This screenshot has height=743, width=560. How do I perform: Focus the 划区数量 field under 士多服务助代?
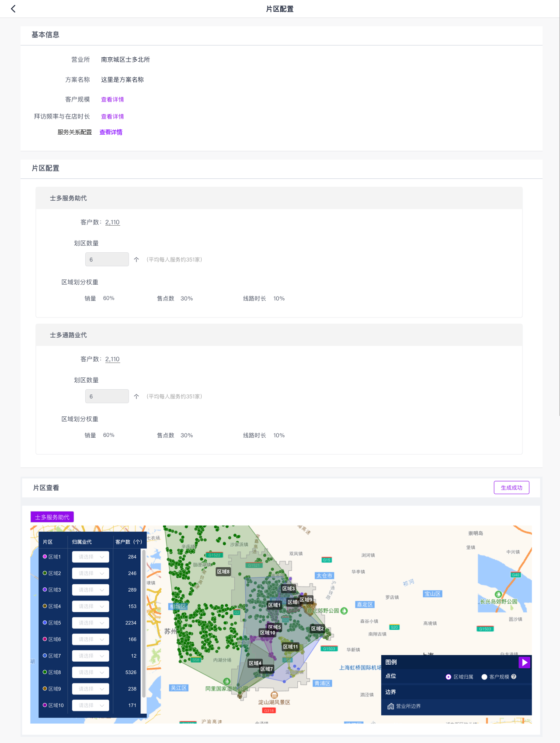[x=107, y=259]
